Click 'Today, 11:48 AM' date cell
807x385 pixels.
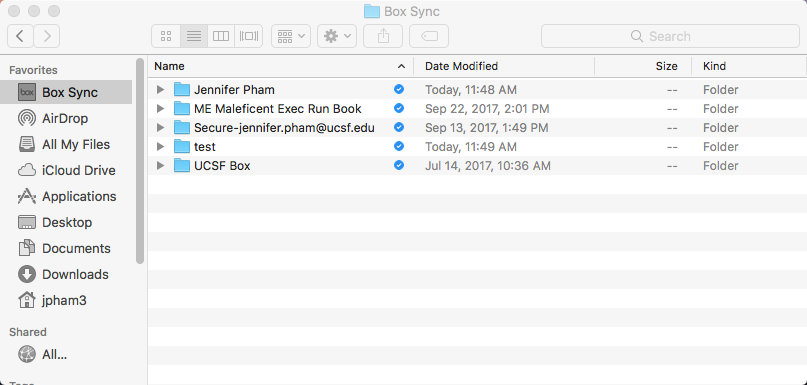tap(471, 90)
